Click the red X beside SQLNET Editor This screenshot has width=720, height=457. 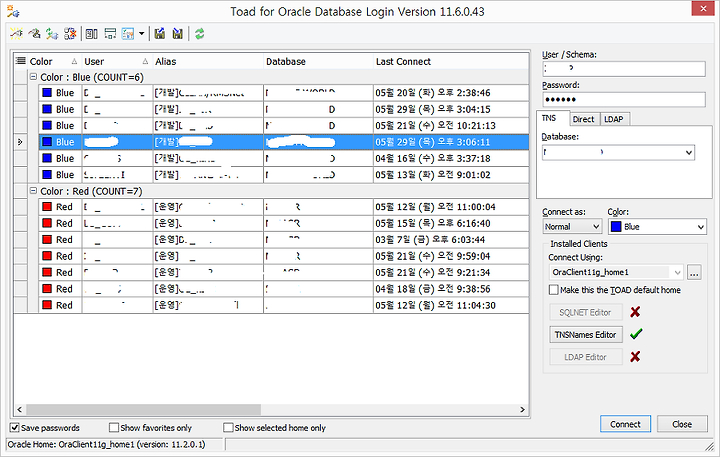(x=635, y=312)
